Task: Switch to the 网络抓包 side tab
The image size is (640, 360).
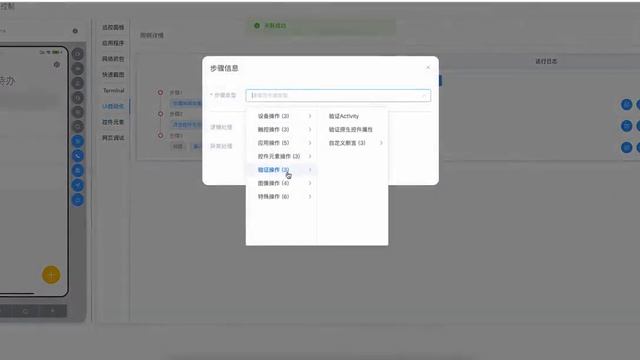Action: tap(113, 59)
